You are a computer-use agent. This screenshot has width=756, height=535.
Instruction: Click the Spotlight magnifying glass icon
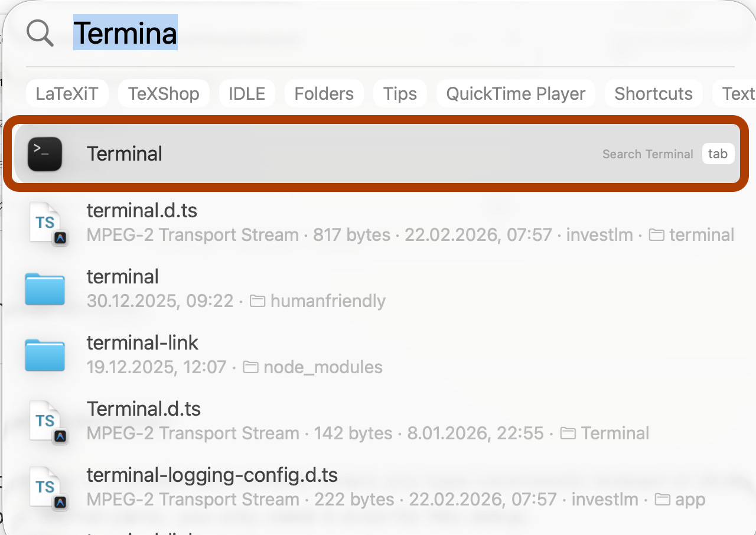(x=40, y=33)
